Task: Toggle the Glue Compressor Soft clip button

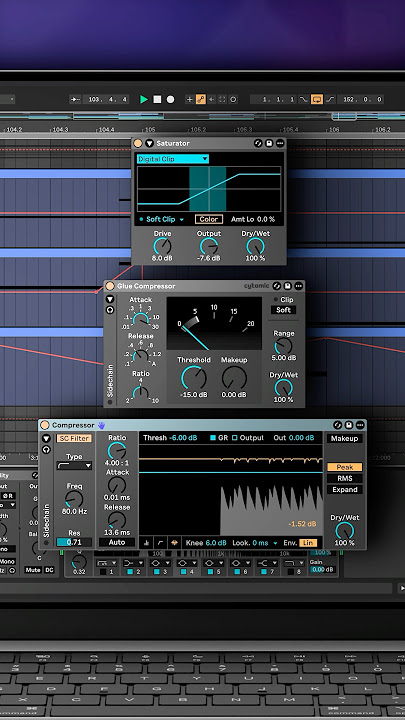Action: 283,310
